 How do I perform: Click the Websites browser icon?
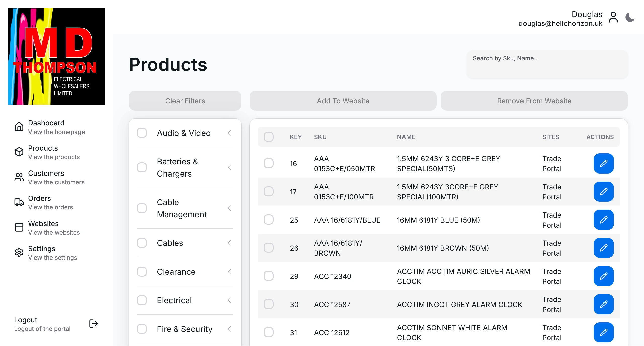pyautogui.click(x=19, y=227)
